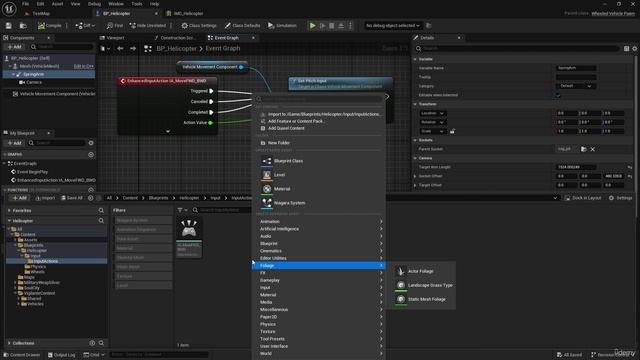
Task: Click the Camera component icon
Action: (22, 82)
